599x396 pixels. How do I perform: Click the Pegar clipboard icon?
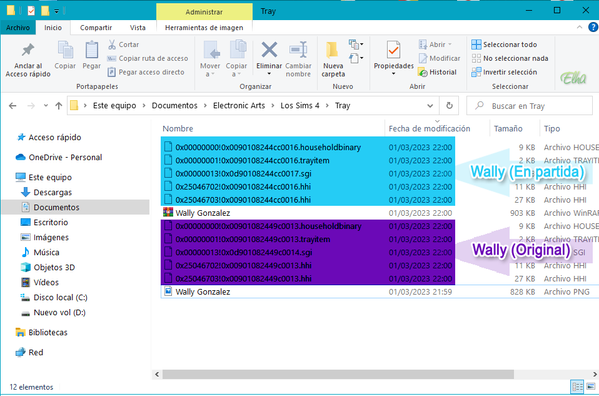(x=92, y=56)
